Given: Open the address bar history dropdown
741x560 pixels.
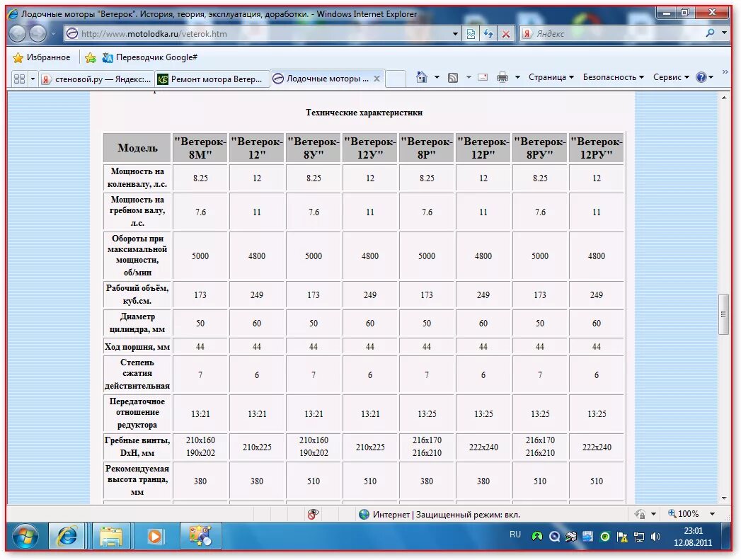Looking at the screenshot, I should point(456,34).
